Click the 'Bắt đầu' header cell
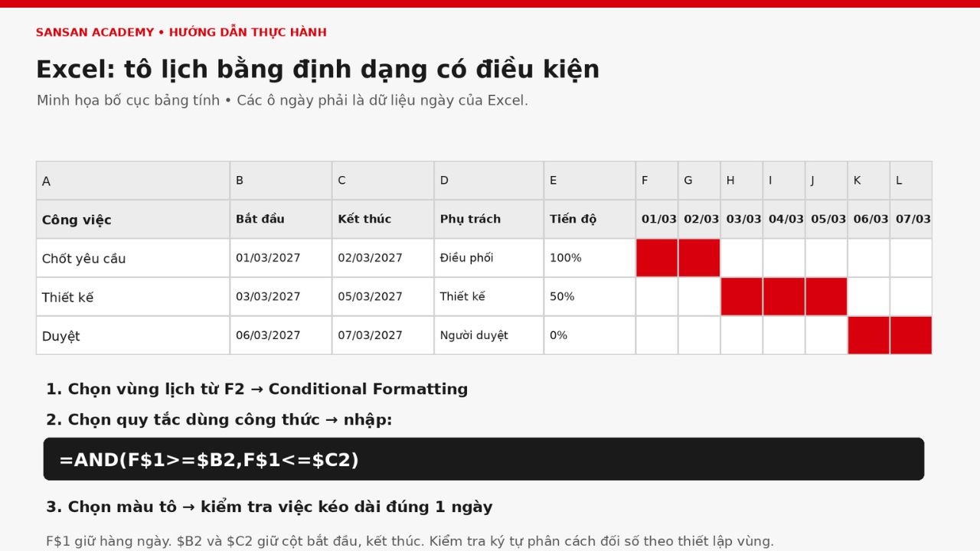 (281, 220)
